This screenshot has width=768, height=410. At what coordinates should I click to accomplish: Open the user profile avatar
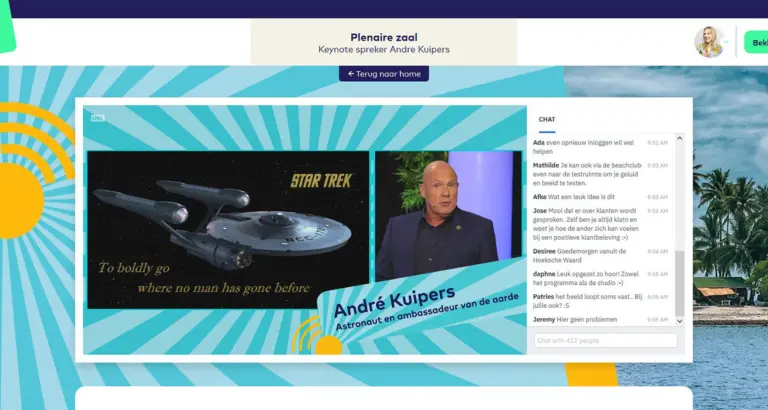tap(708, 42)
